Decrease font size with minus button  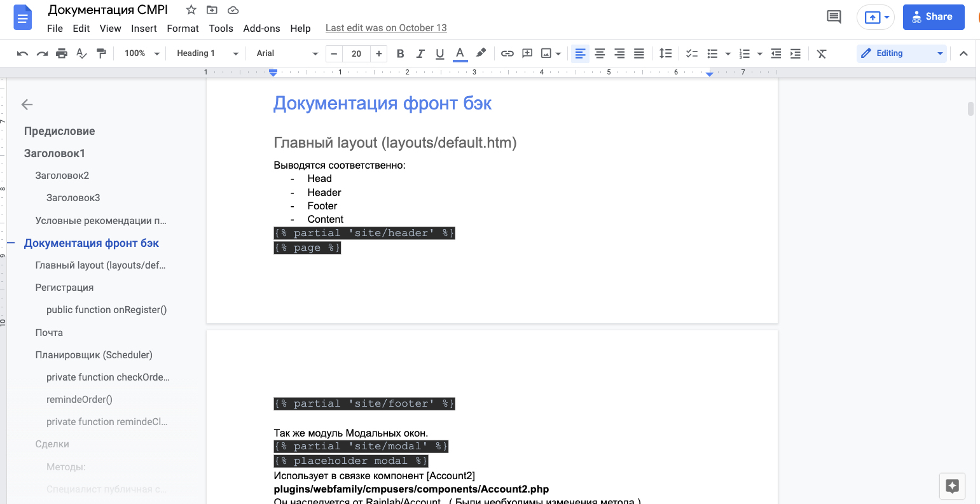334,53
